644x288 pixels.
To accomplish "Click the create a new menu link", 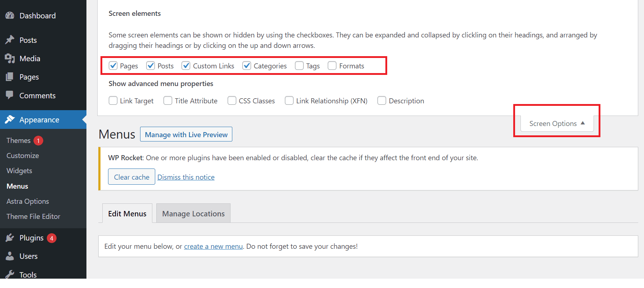I will pos(213,246).
